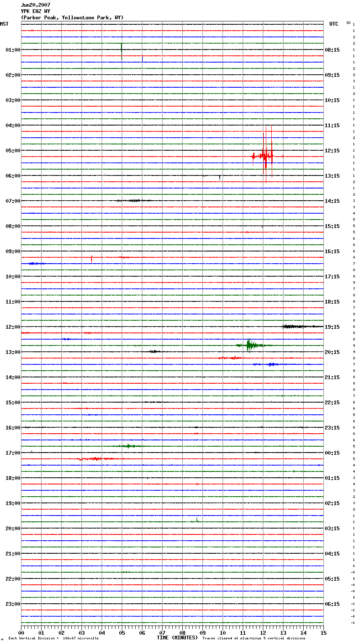Click minute "10" on the bottom time axis
Viewport: 357px width, 644px height.
click(x=223, y=633)
